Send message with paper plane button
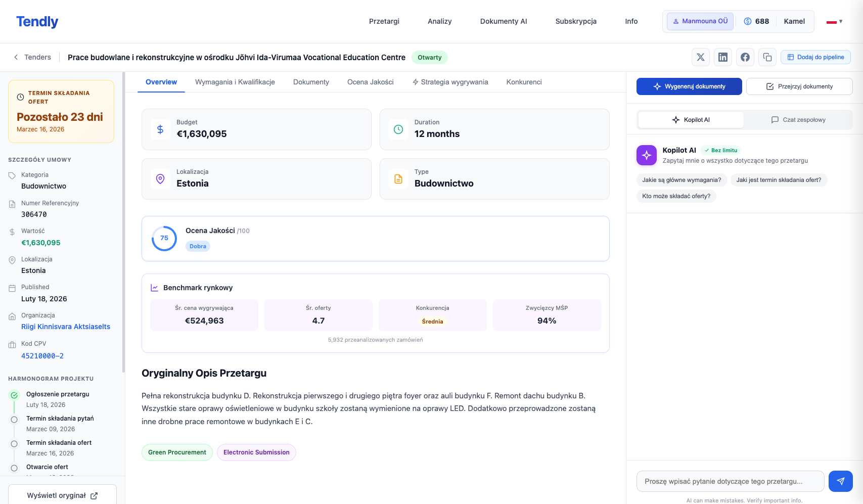 coord(840,481)
